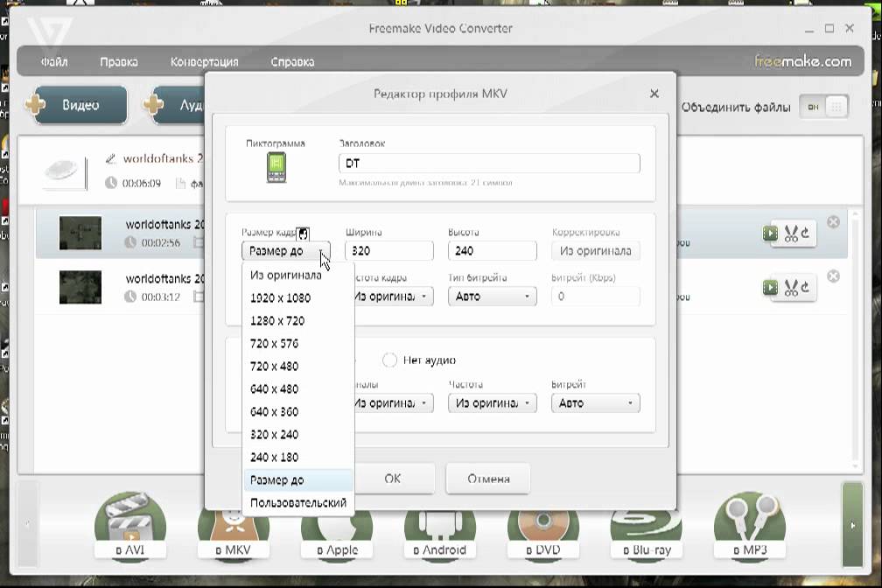The image size is (882, 588).
Task: Convert to Blu-ray format icon
Action: (x=647, y=534)
